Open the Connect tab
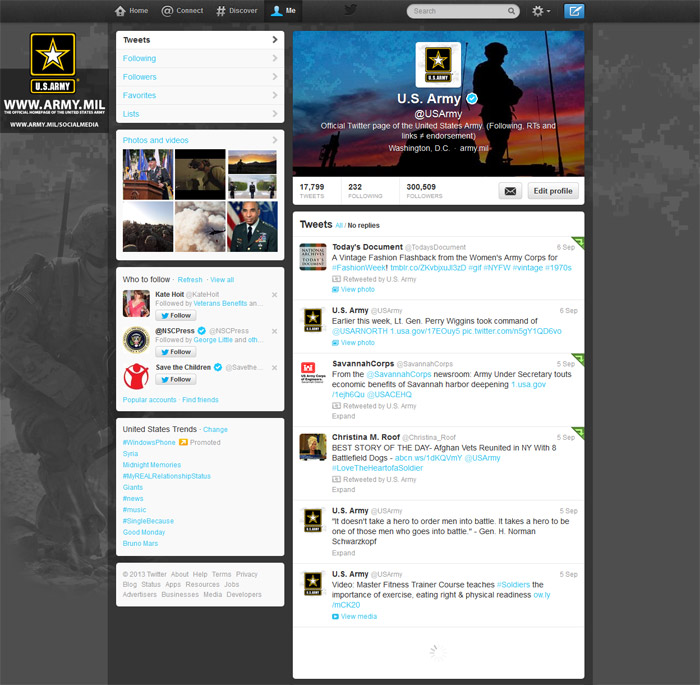700x685 pixels. coord(182,11)
